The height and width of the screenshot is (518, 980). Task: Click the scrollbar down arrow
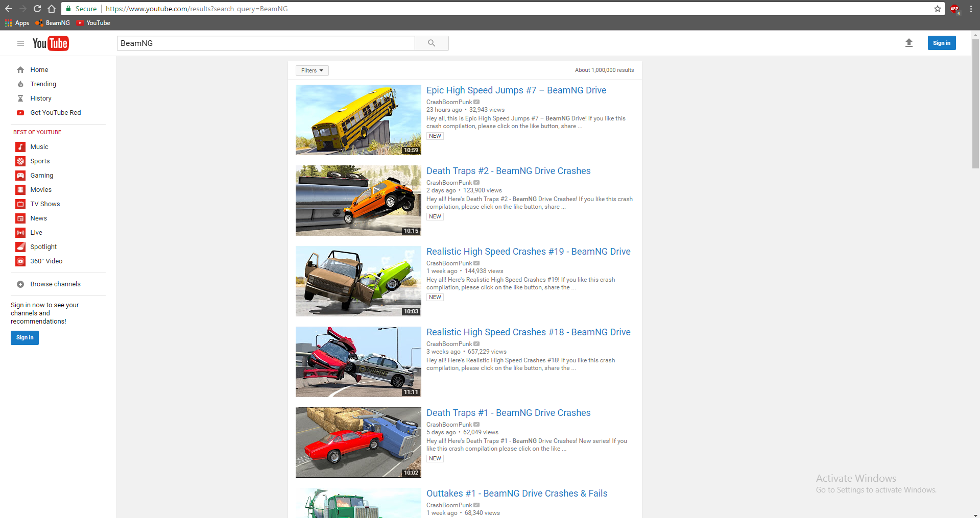coord(975,514)
